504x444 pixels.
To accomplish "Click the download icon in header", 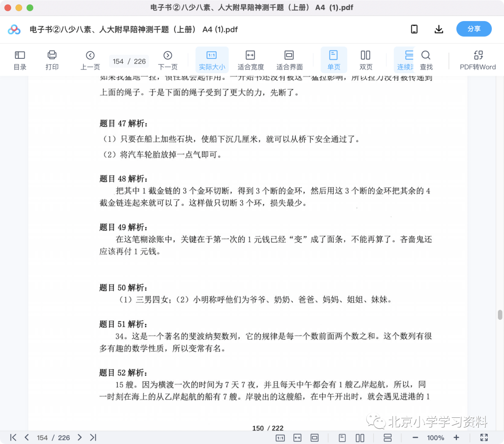I will 439,29.
